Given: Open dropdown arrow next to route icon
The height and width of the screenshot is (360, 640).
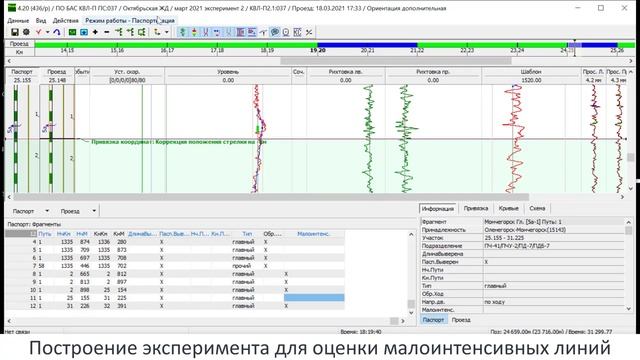Looking at the screenshot, I should (x=167, y=32).
